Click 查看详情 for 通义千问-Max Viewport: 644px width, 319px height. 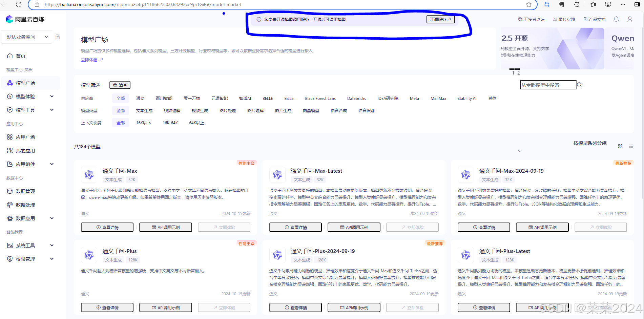tap(107, 227)
